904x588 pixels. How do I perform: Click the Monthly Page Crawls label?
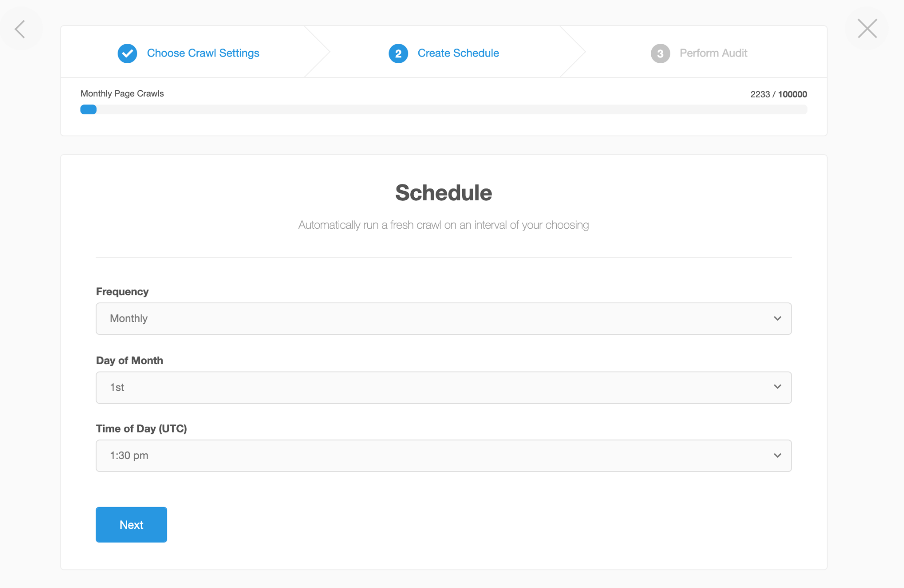pyautogui.click(x=122, y=94)
